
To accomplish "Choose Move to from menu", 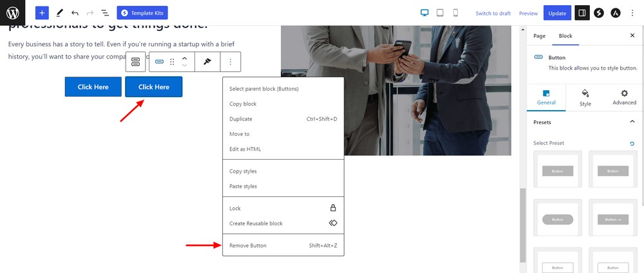I will (283, 134).
